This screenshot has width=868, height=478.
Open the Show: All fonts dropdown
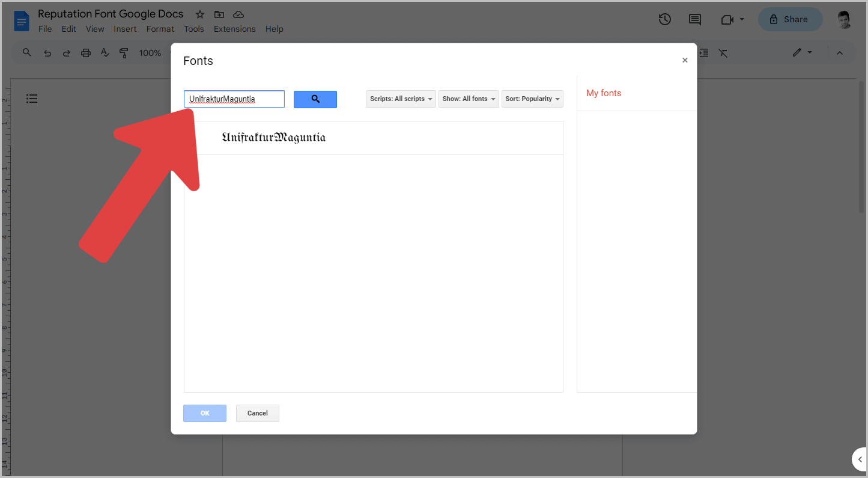tap(469, 99)
